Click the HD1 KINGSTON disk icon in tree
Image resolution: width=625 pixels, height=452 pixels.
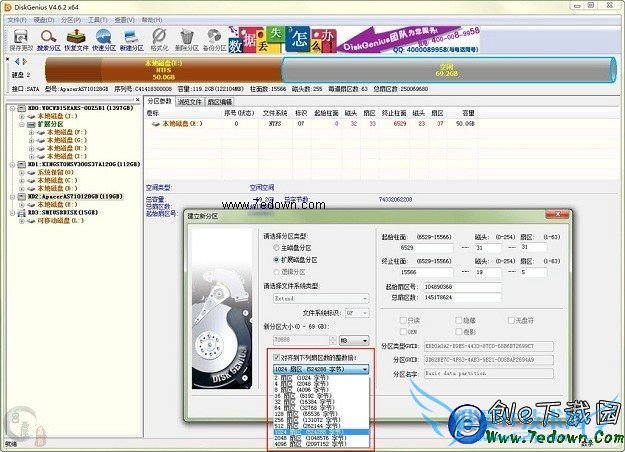click(22, 164)
